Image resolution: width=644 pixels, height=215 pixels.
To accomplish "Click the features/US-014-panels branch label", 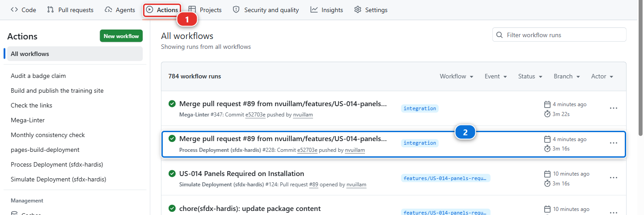I will point(445,178).
